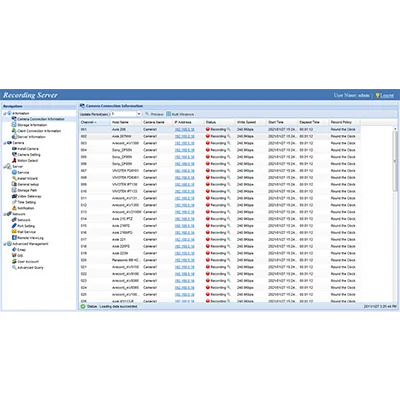Click the vertical scrollbar of camera list
This screenshot has width=400, height=400.
[395, 158]
